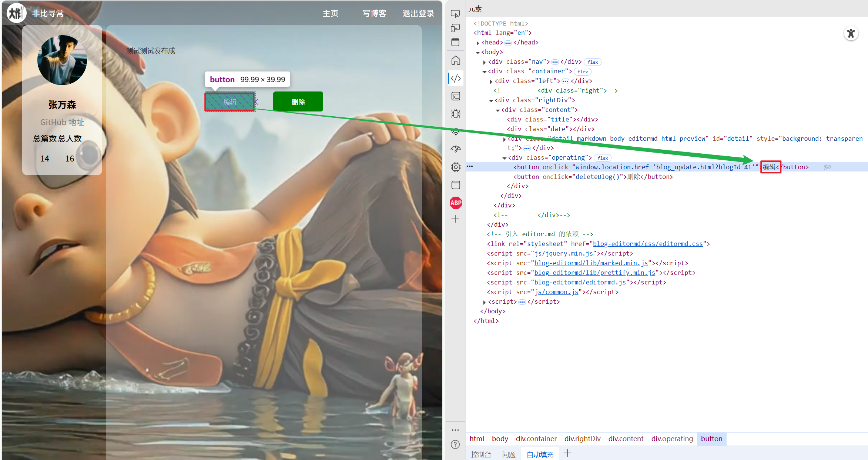This screenshot has width=868, height=460.
Task: Select div.operating in the breadcrumb
Action: tap(672, 439)
